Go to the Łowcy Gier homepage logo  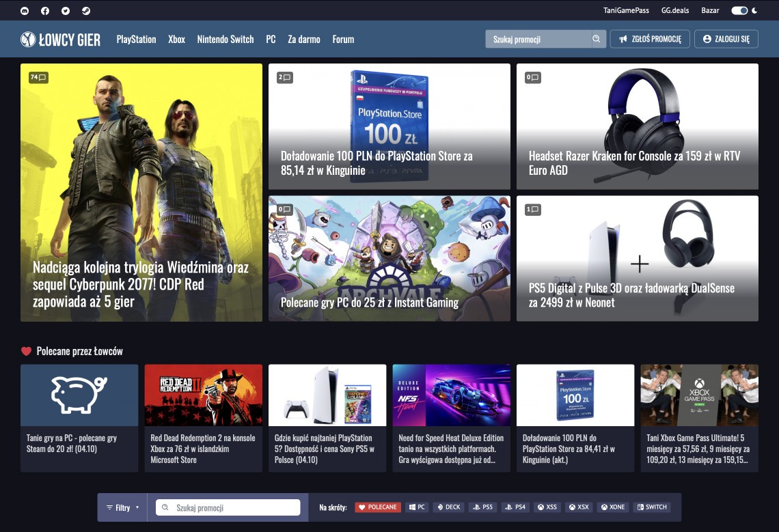pos(61,39)
